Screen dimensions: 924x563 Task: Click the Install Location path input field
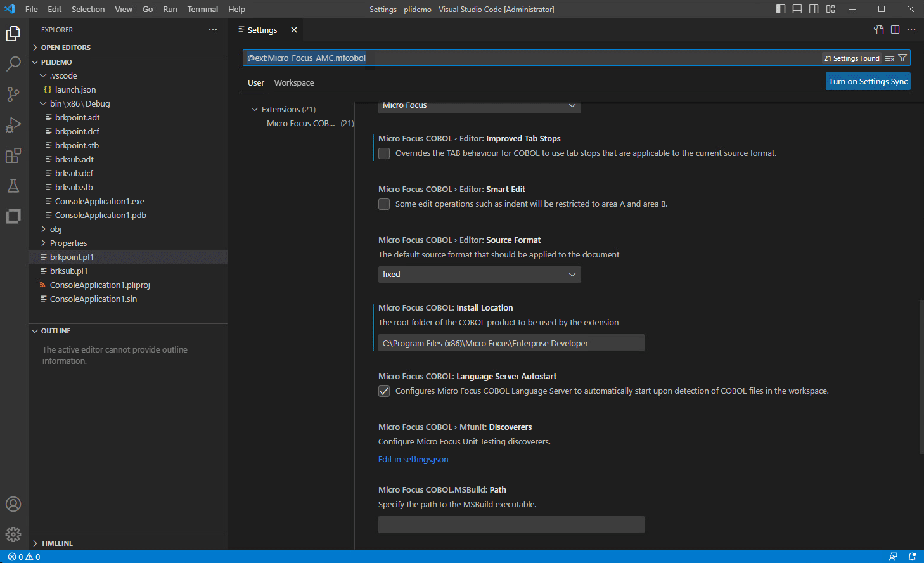(511, 342)
